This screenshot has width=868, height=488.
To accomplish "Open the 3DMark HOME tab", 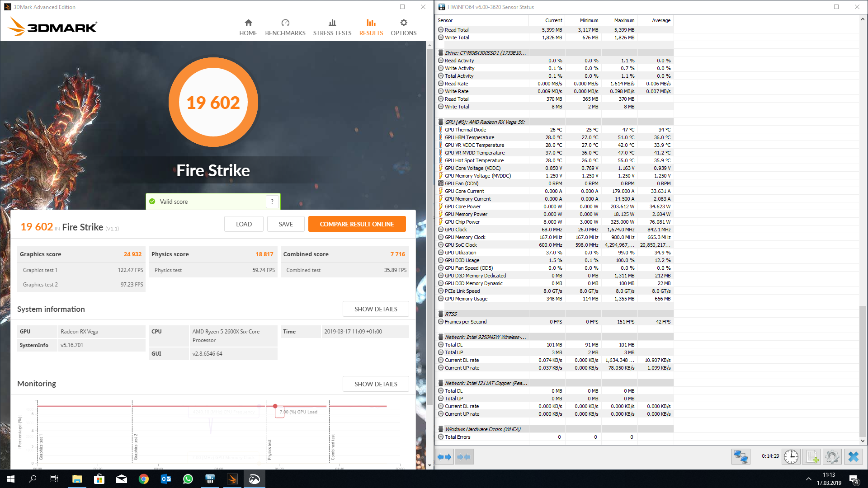I will pos(248,28).
